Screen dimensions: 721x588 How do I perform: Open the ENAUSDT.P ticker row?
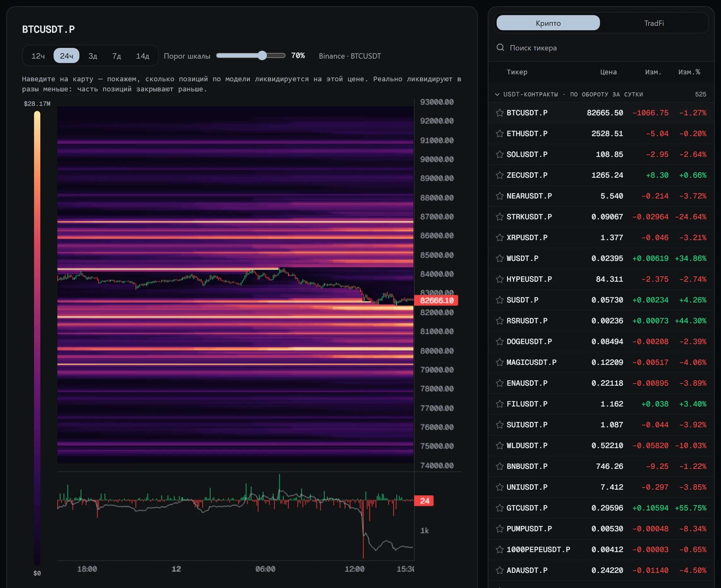pyautogui.click(x=601, y=383)
